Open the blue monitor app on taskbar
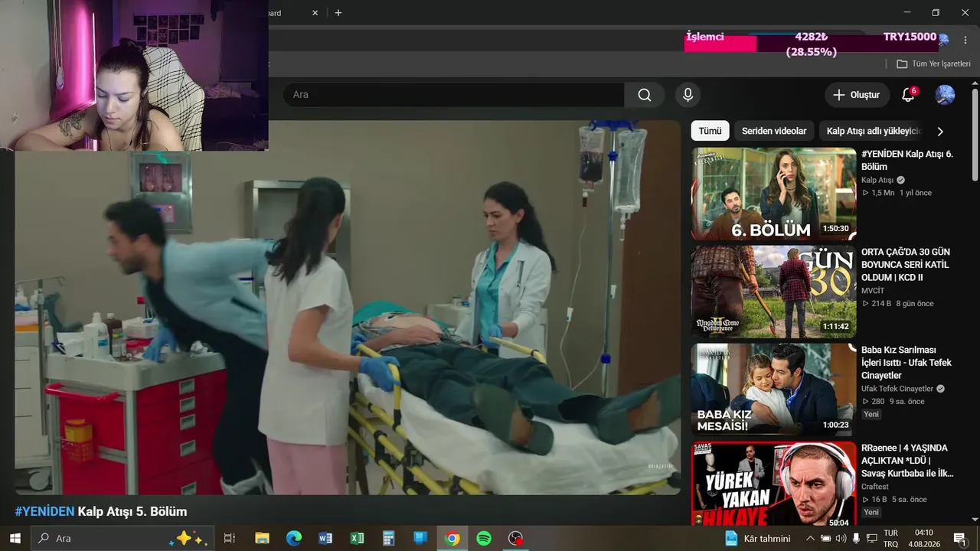The width and height of the screenshot is (980, 551). click(x=420, y=538)
